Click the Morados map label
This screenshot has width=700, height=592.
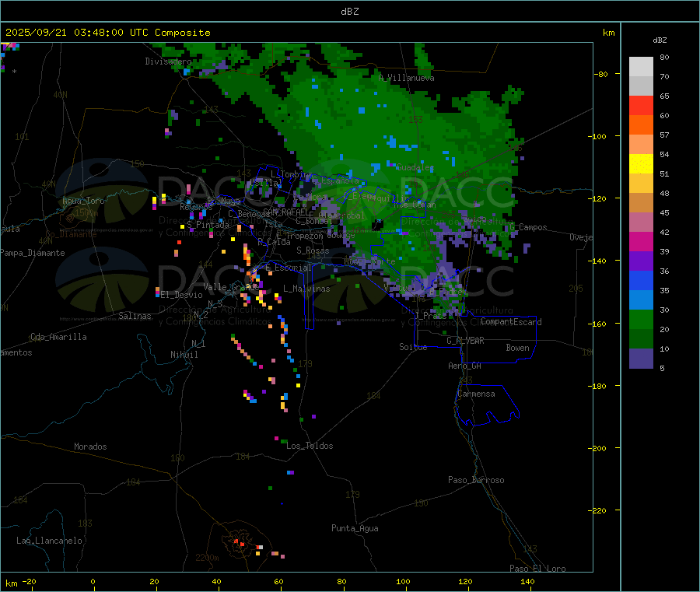[x=90, y=447]
